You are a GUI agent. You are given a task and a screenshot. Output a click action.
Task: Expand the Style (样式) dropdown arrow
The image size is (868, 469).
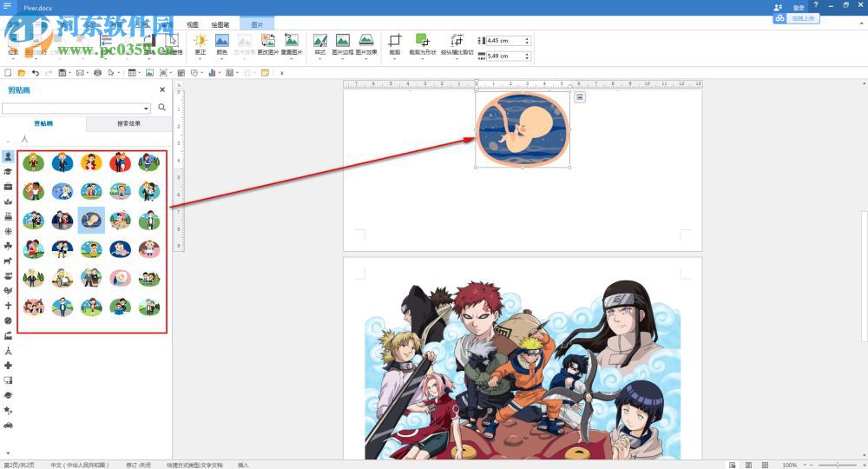tap(320, 57)
